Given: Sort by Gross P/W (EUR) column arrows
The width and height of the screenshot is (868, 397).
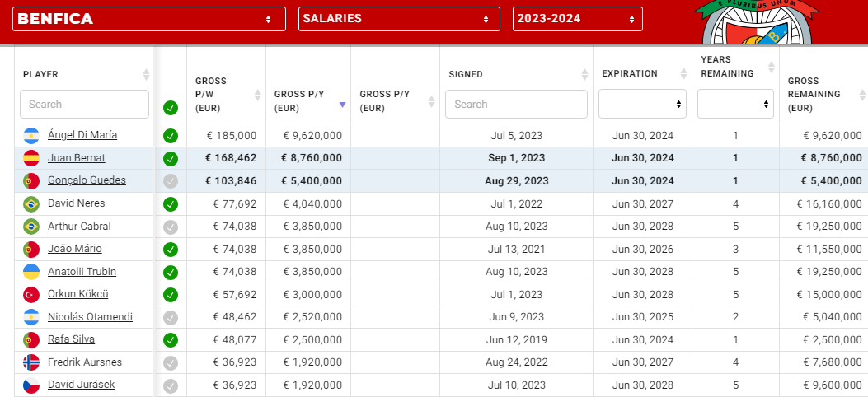Looking at the screenshot, I should [x=257, y=95].
